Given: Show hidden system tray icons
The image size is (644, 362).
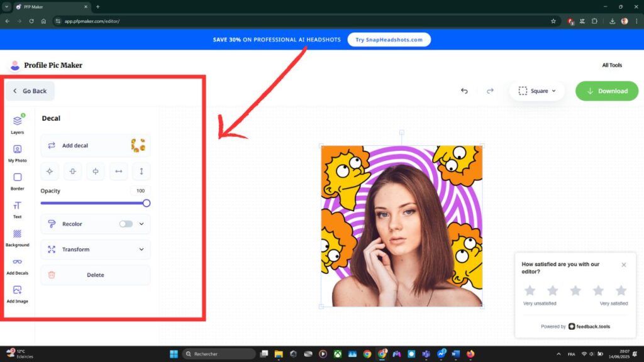Looking at the screenshot, I should (x=558, y=354).
